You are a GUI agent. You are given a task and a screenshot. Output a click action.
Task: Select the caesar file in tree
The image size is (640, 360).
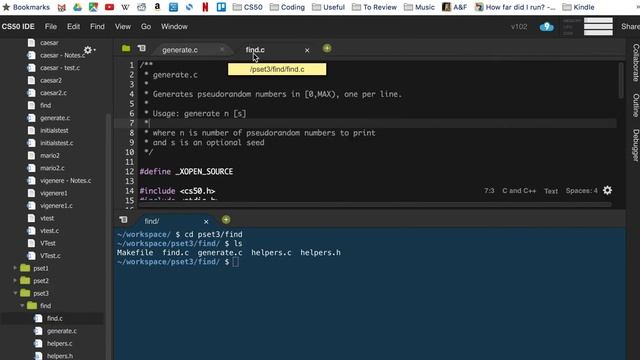click(49, 43)
